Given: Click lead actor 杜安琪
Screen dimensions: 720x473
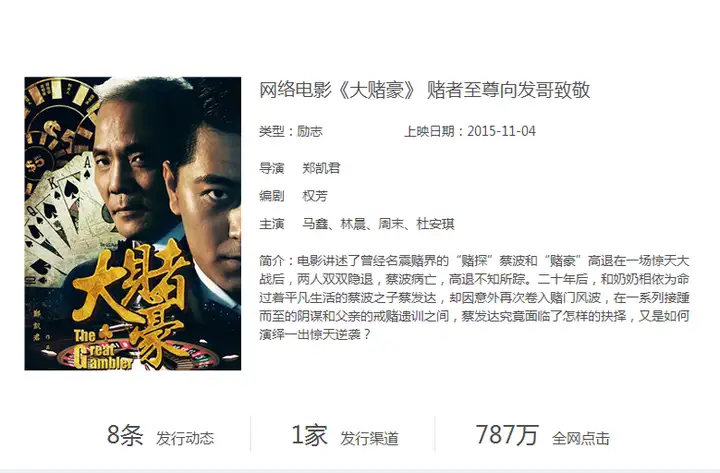Looking at the screenshot, I should click(x=435, y=224).
